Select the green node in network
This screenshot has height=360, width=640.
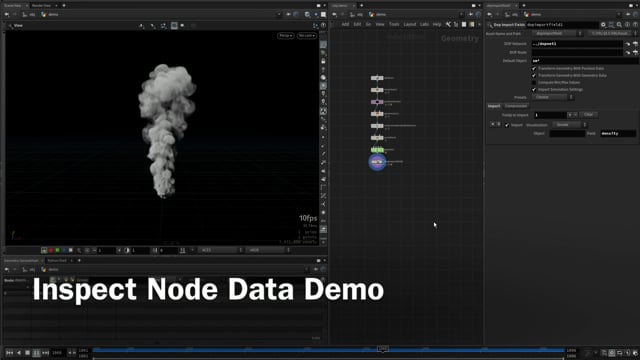click(x=377, y=150)
